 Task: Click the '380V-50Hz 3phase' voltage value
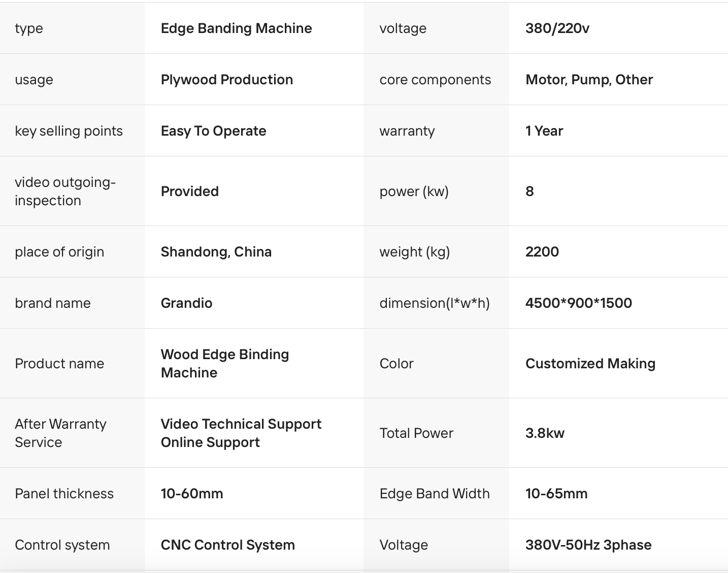coord(588,545)
